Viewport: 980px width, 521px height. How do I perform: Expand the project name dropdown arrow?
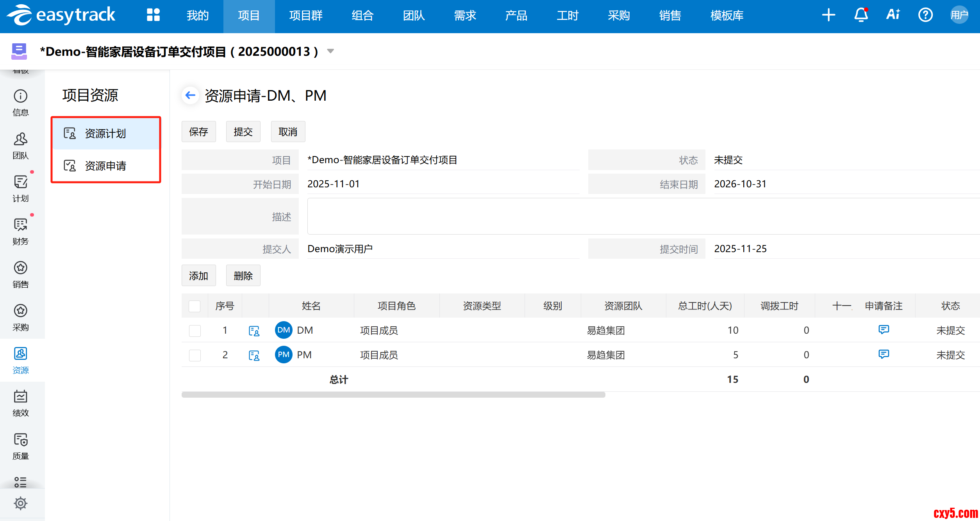pos(330,51)
